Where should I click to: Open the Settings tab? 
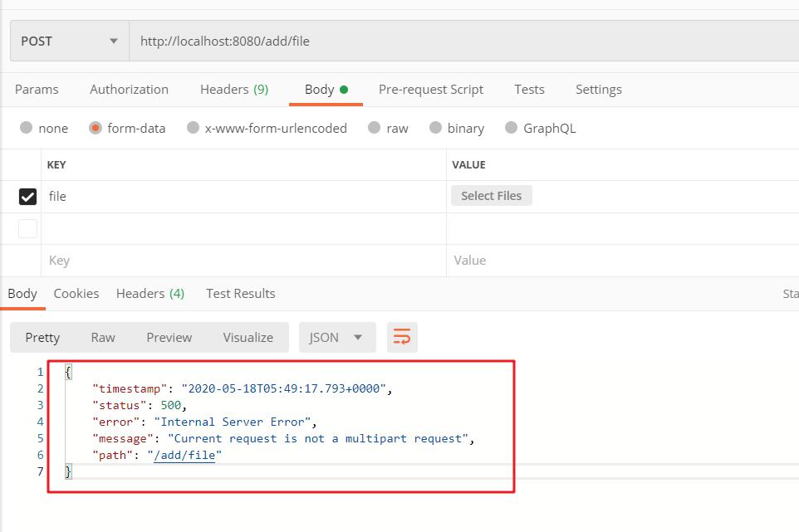[x=598, y=90]
